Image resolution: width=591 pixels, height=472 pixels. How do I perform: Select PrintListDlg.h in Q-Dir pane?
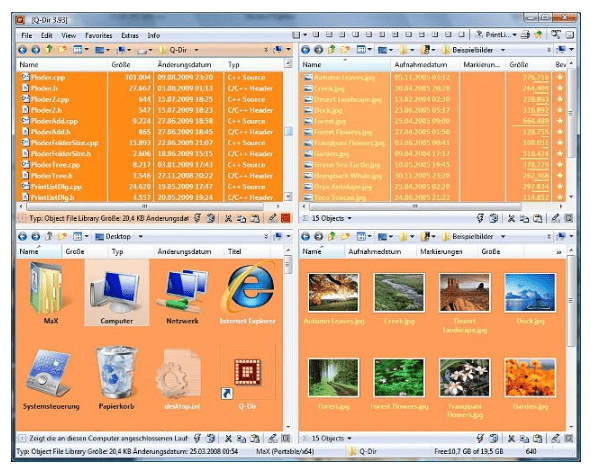click(149, 197)
